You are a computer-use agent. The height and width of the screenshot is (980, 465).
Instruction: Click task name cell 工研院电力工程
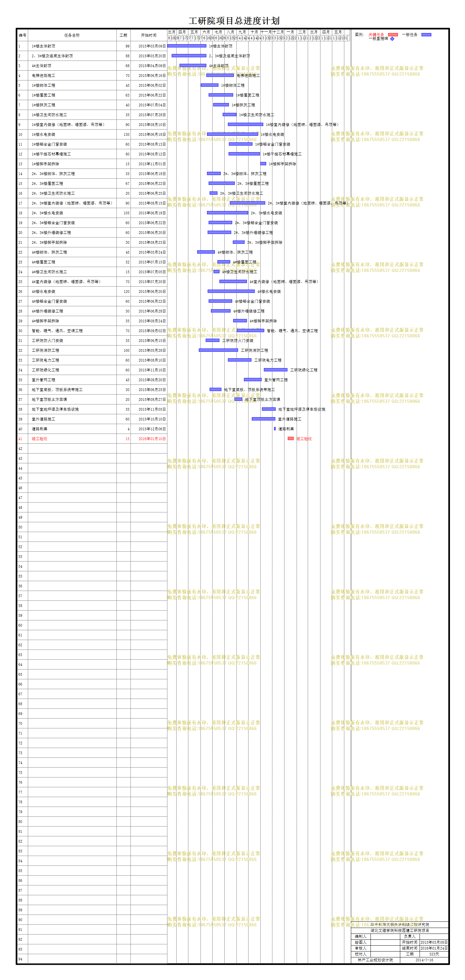72,360
